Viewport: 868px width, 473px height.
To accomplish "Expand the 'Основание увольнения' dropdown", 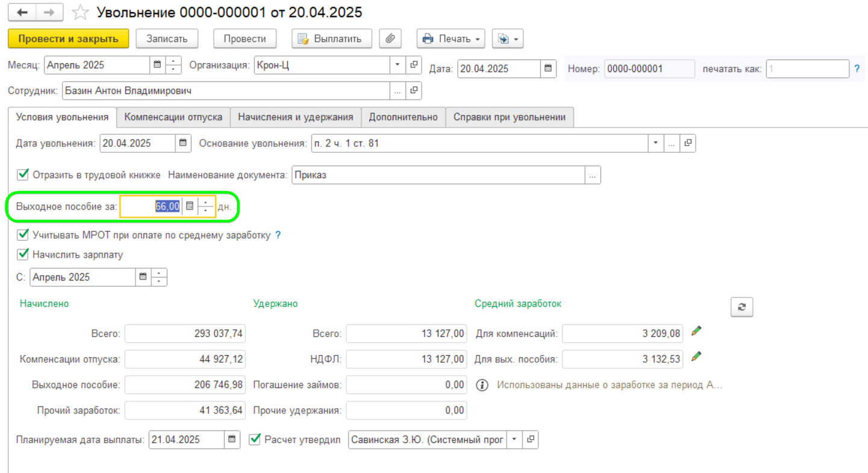I will [655, 143].
